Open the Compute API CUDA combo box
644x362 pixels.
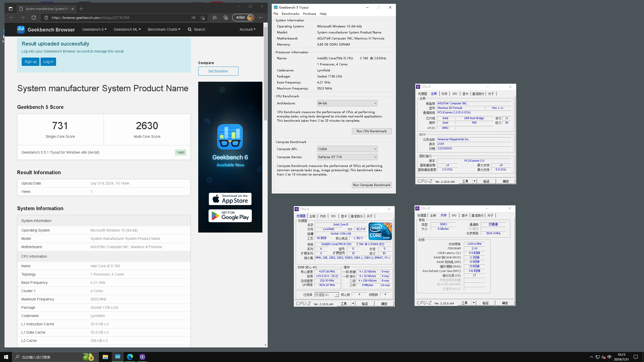tap(347, 149)
